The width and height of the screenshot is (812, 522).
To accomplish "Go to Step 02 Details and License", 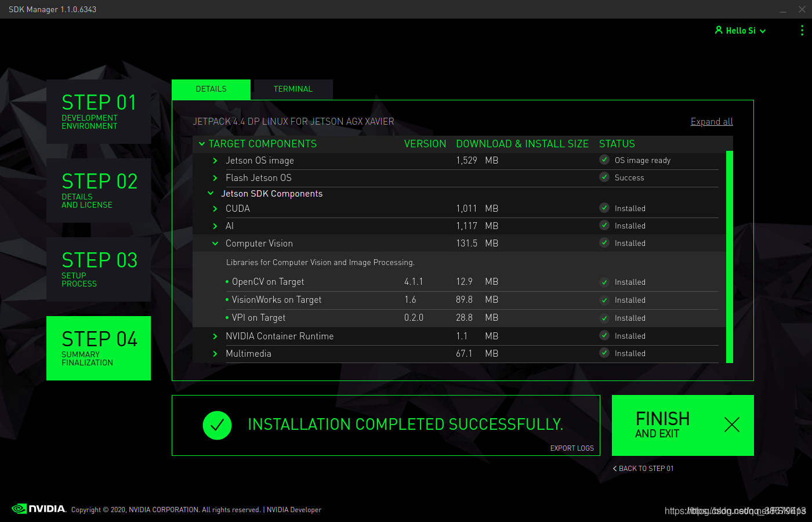I will [99, 190].
